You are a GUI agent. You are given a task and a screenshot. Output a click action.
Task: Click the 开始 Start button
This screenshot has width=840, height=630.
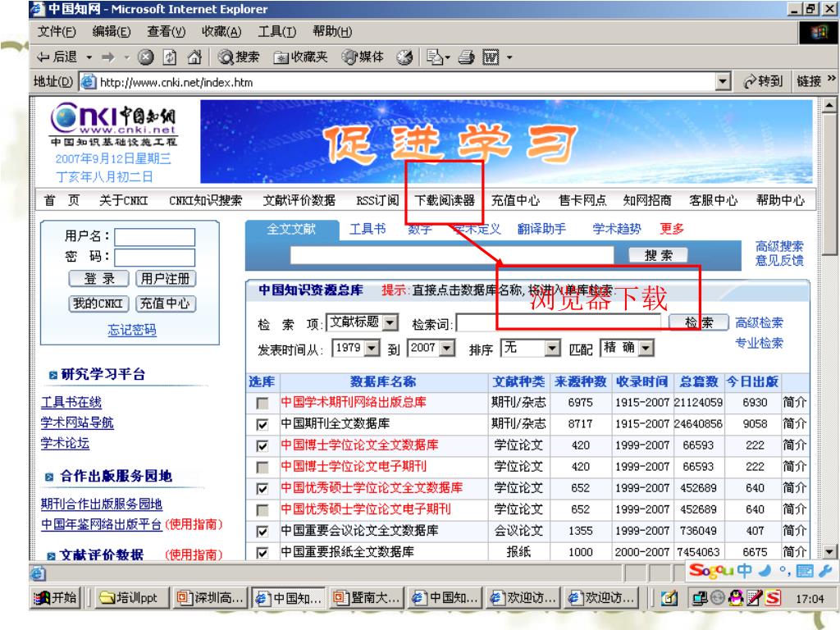(56, 598)
